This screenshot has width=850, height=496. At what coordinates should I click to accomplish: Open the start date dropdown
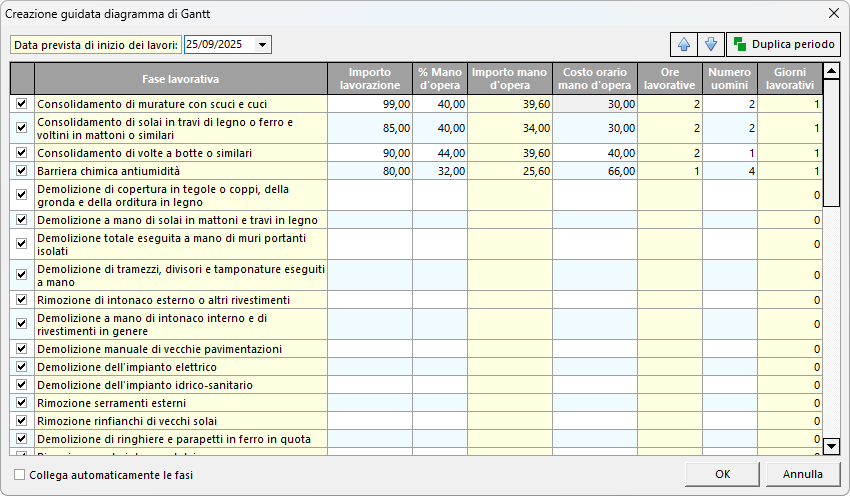point(262,45)
